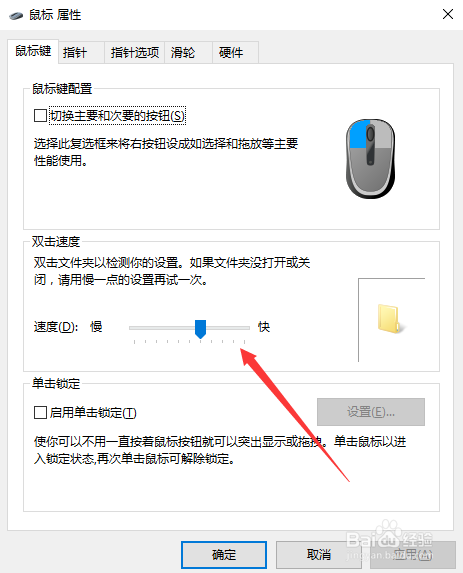The image size is (463, 573).
Task: Click the 应用 button
Action: pyautogui.click(x=413, y=555)
